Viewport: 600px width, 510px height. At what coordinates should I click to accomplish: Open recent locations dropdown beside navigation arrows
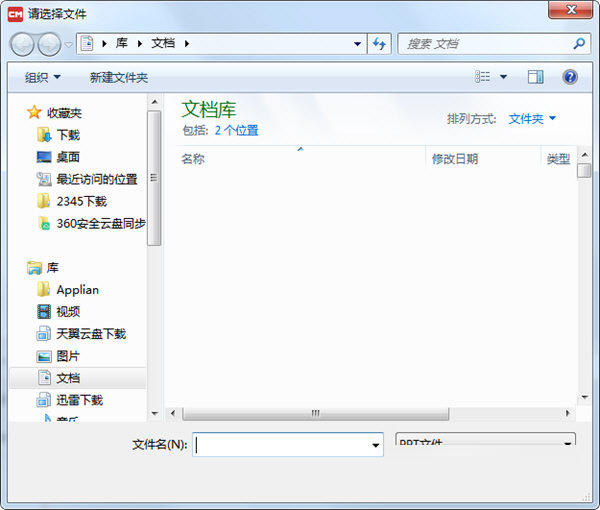68,44
